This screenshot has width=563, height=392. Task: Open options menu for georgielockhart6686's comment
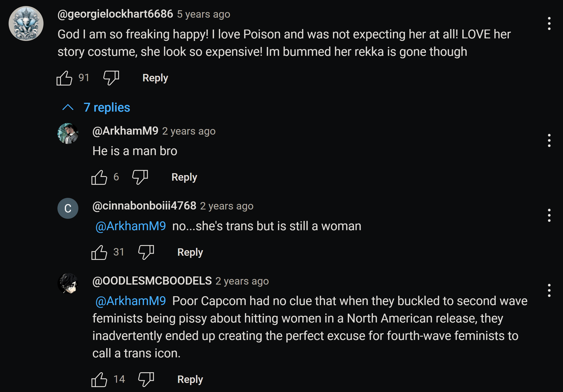(549, 23)
